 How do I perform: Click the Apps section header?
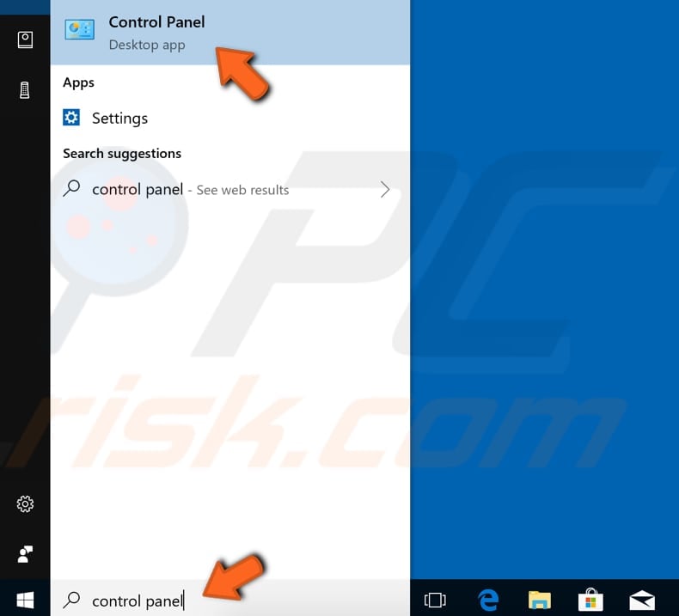click(78, 82)
